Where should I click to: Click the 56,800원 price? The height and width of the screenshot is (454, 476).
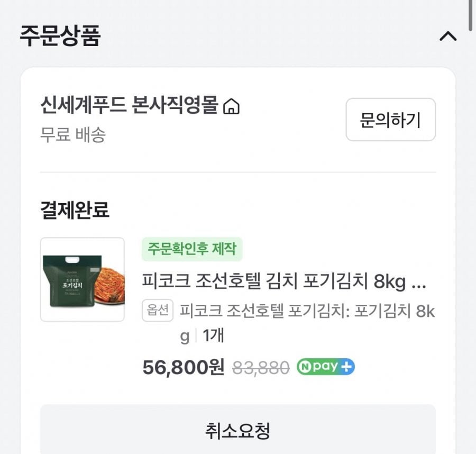[184, 367]
